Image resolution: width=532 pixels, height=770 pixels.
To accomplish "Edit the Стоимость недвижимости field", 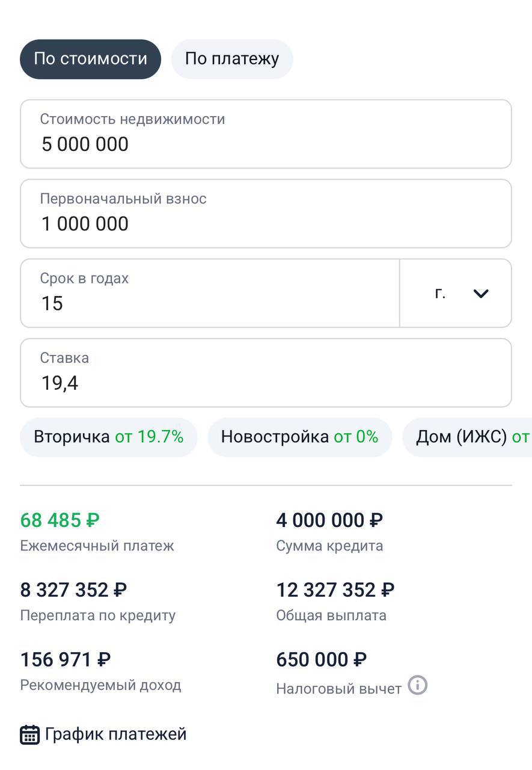I will [x=266, y=134].
